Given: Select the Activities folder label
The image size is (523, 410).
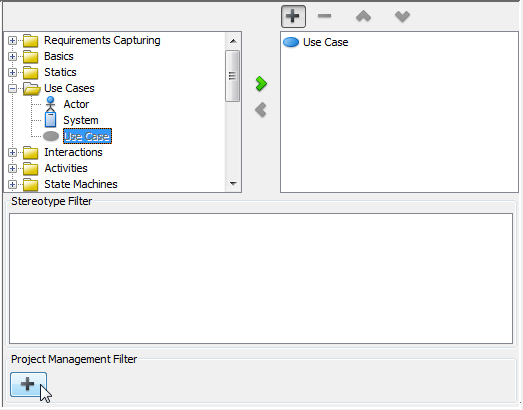Looking at the screenshot, I should pos(66,168).
